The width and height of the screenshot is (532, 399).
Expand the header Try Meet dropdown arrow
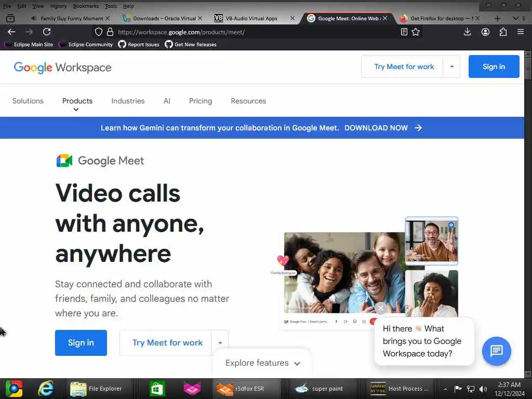(x=451, y=66)
